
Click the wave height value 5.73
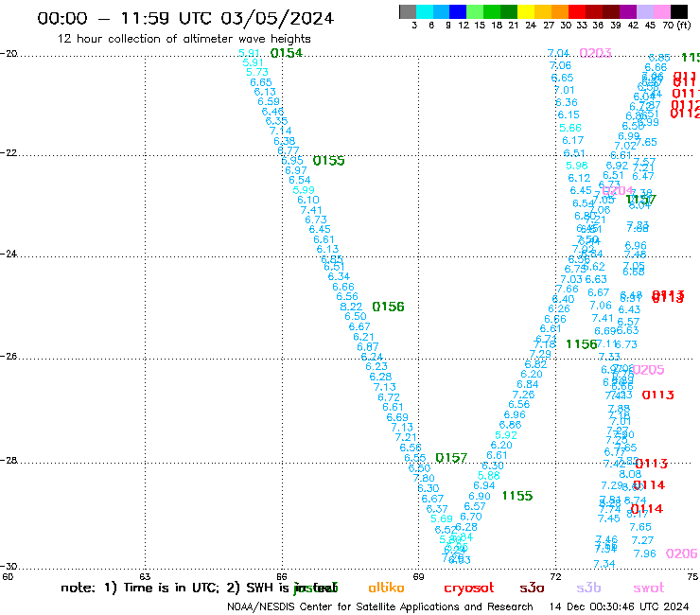[x=257, y=72]
